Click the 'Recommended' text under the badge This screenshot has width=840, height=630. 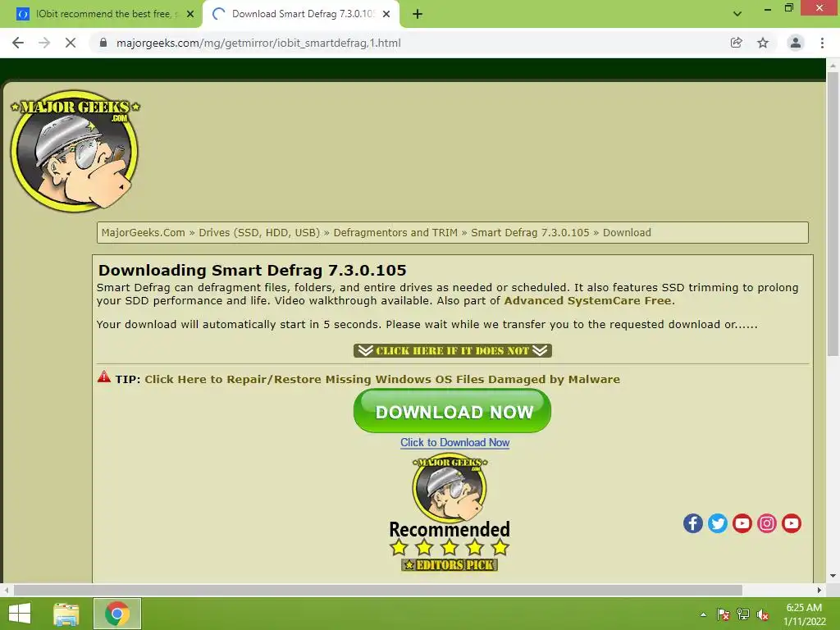(450, 529)
